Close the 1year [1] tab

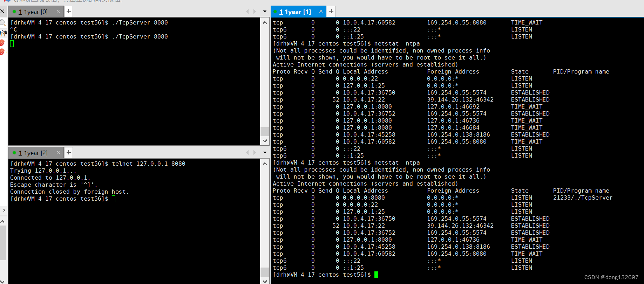coord(321,12)
